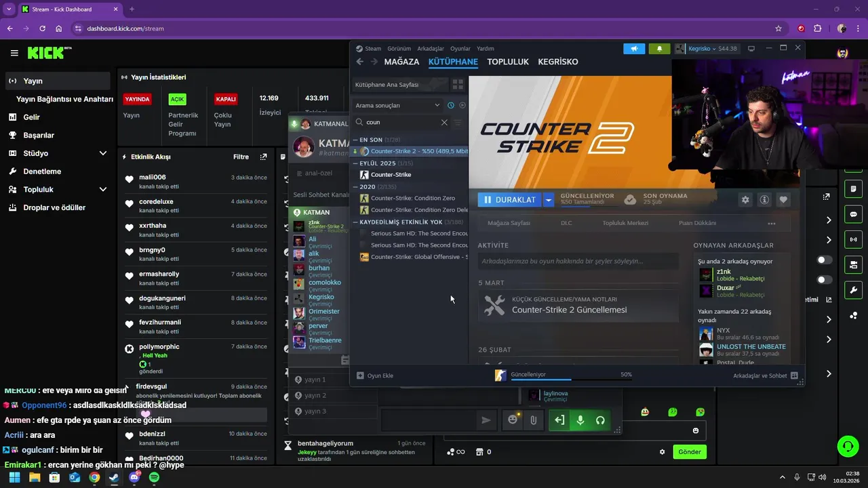Open Kick sidebar broadcast signal icon
The image size is (868, 488).
tap(853, 239)
